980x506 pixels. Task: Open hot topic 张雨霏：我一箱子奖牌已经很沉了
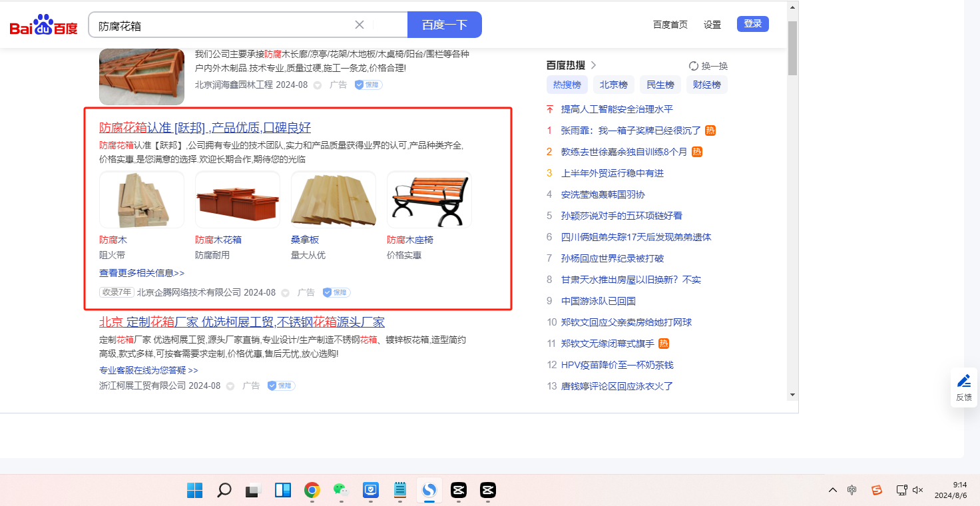[631, 130]
